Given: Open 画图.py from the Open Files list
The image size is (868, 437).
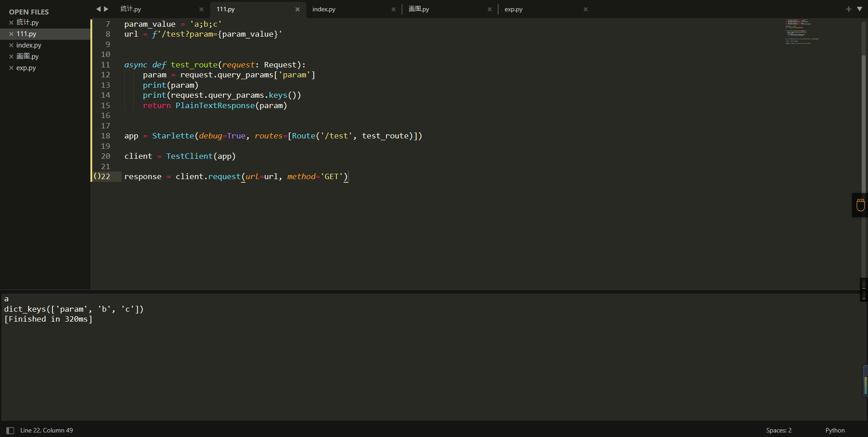Looking at the screenshot, I should (28, 56).
